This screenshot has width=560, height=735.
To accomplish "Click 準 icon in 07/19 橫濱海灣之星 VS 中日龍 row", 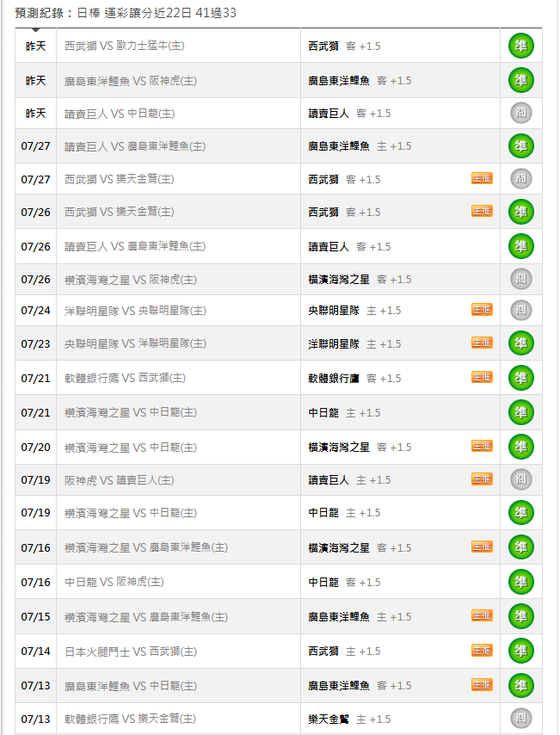I will [521, 513].
